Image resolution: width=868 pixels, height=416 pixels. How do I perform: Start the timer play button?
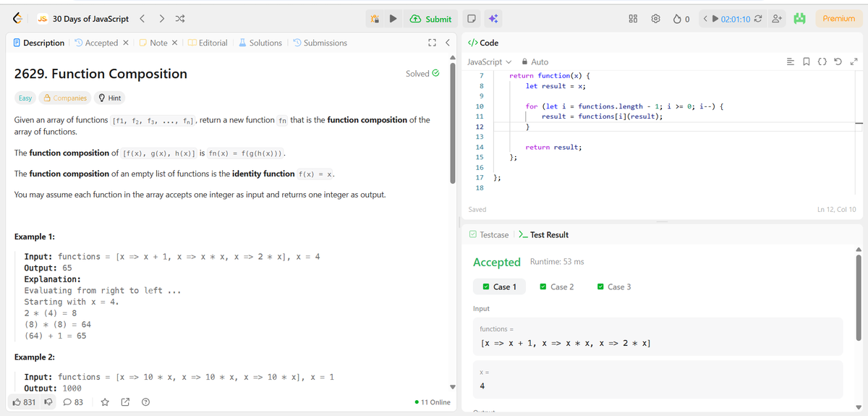pyautogui.click(x=715, y=19)
